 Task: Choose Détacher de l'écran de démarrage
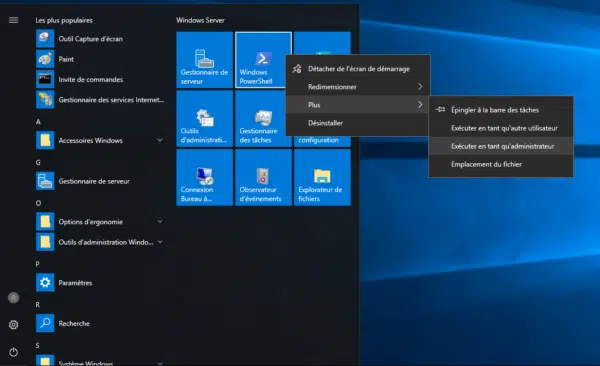click(x=358, y=69)
